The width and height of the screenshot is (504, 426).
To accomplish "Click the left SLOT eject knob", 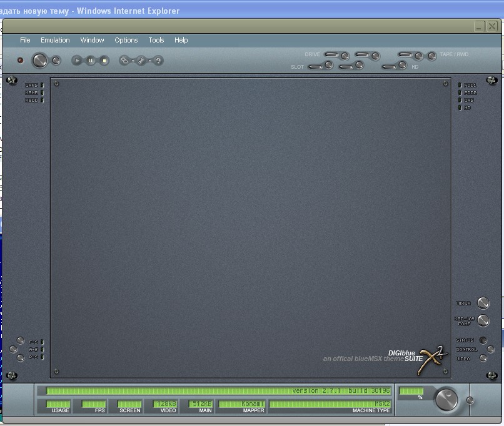I will point(328,65).
